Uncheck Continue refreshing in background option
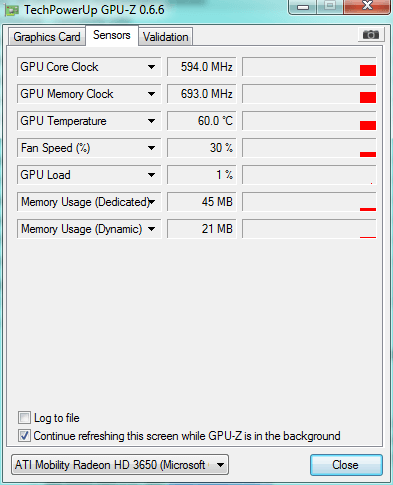Screen dimensions: 393x485 24,436
